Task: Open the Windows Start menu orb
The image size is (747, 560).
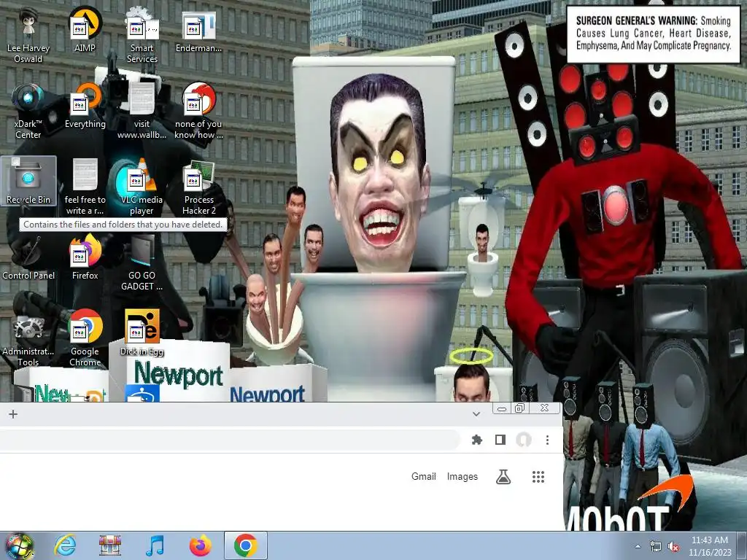Action: 20,545
